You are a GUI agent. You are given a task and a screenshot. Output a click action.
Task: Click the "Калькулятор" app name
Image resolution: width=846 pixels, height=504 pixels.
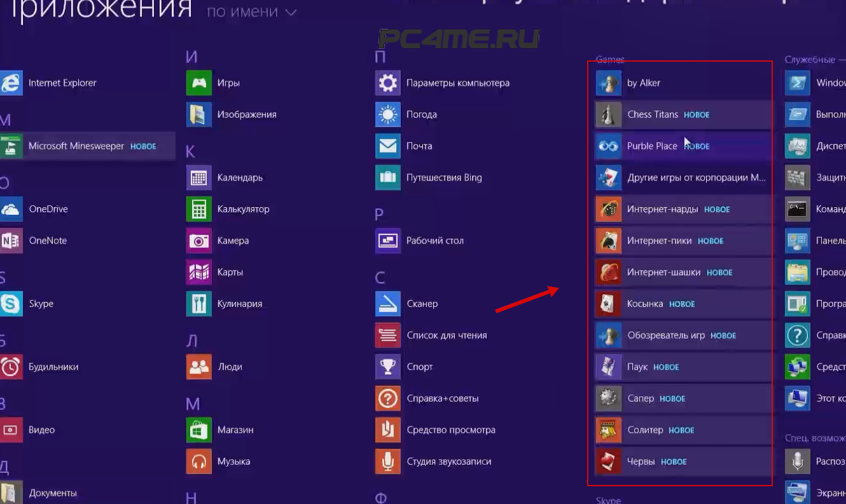244,209
